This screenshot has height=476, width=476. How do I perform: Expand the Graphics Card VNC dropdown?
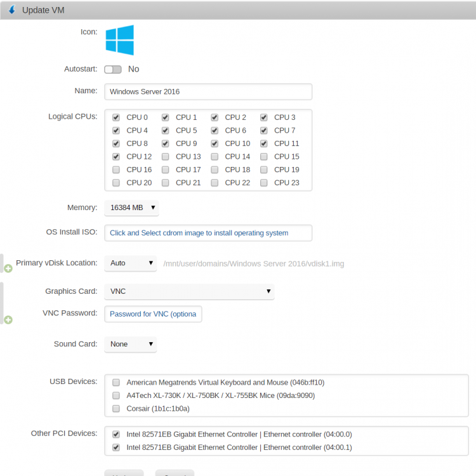tap(189, 291)
